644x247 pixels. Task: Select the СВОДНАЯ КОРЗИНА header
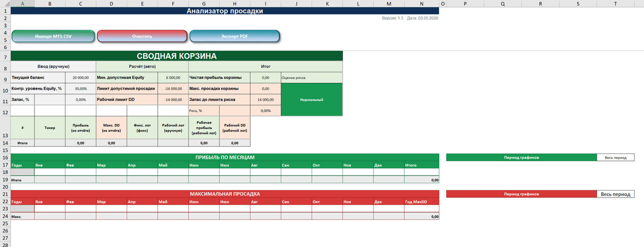click(177, 56)
